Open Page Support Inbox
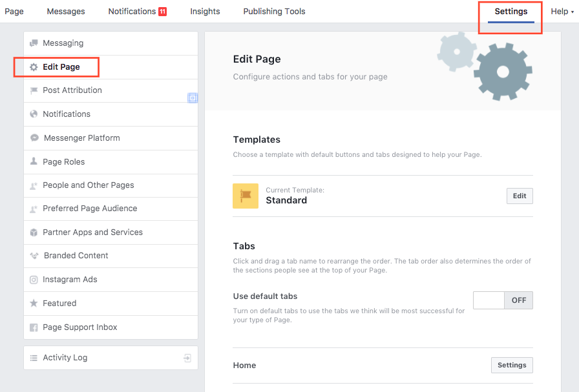The image size is (579, 392). tap(111, 327)
